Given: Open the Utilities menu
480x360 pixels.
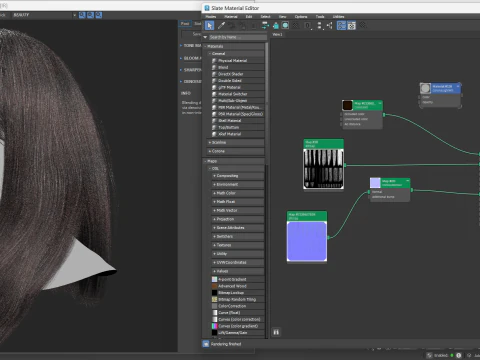Looking at the screenshot, I should point(338,16).
